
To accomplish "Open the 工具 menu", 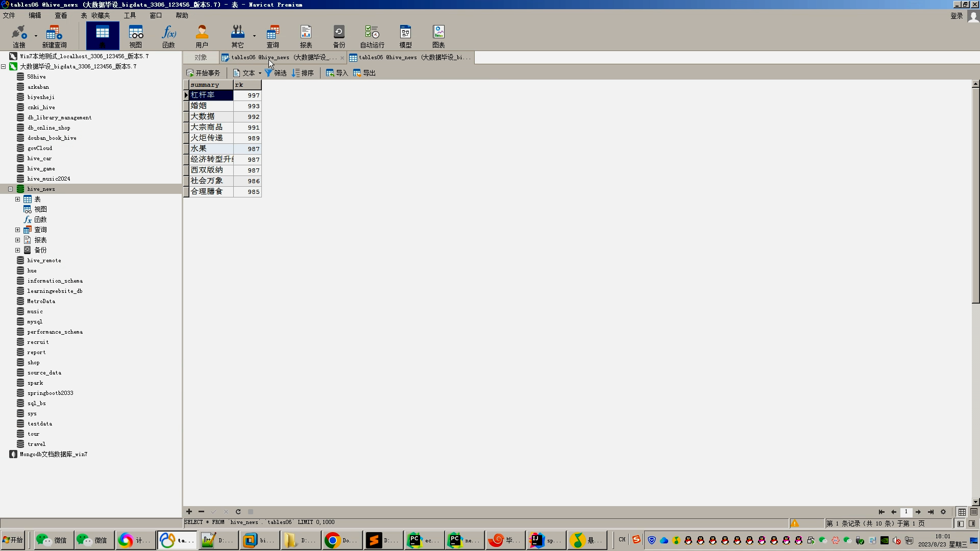I will coord(130,15).
